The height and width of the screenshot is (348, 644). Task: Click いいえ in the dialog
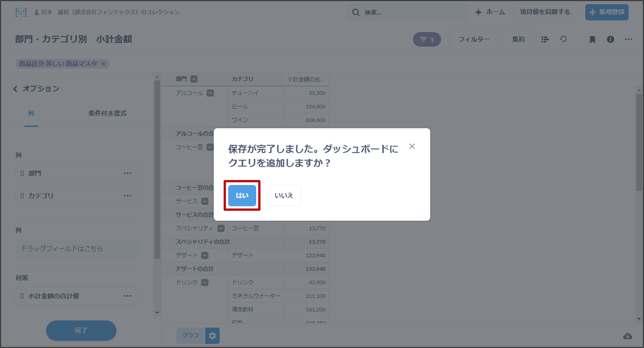tap(284, 195)
